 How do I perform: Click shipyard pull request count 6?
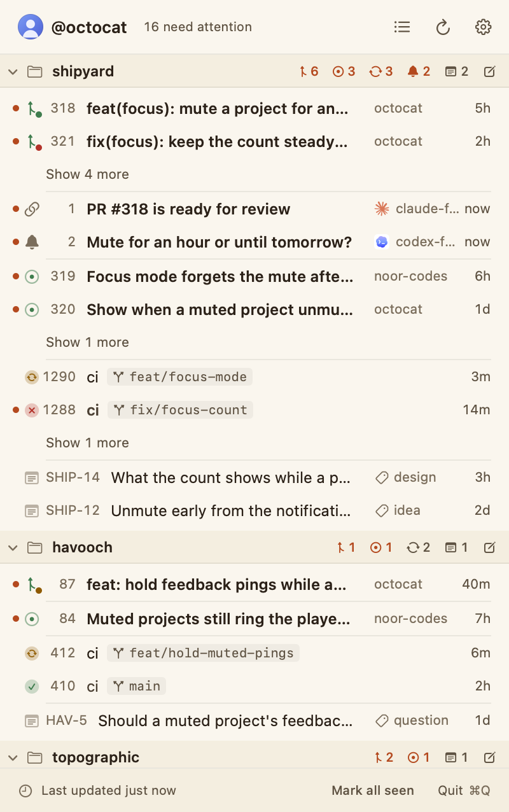tap(309, 71)
